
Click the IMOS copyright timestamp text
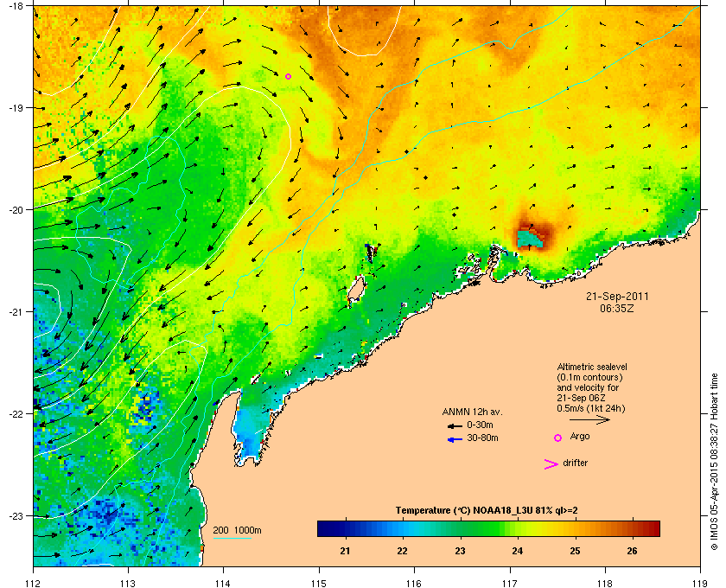pyautogui.click(x=714, y=462)
